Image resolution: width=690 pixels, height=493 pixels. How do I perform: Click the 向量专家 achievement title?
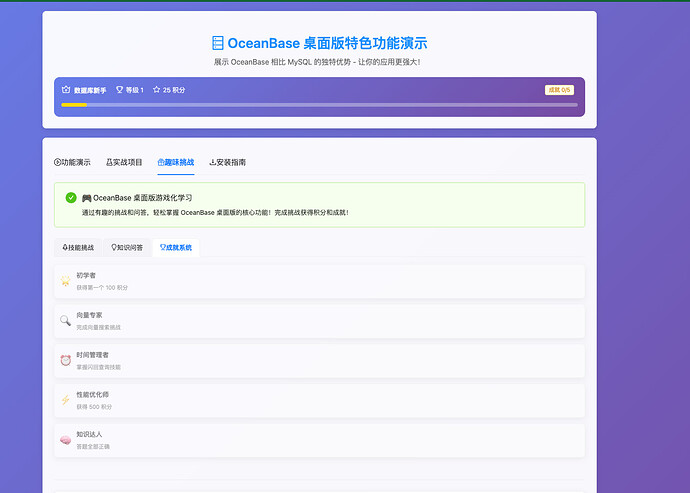click(89, 315)
